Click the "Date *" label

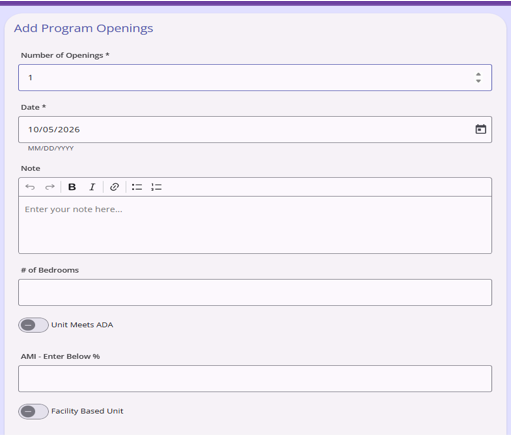pyautogui.click(x=33, y=107)
